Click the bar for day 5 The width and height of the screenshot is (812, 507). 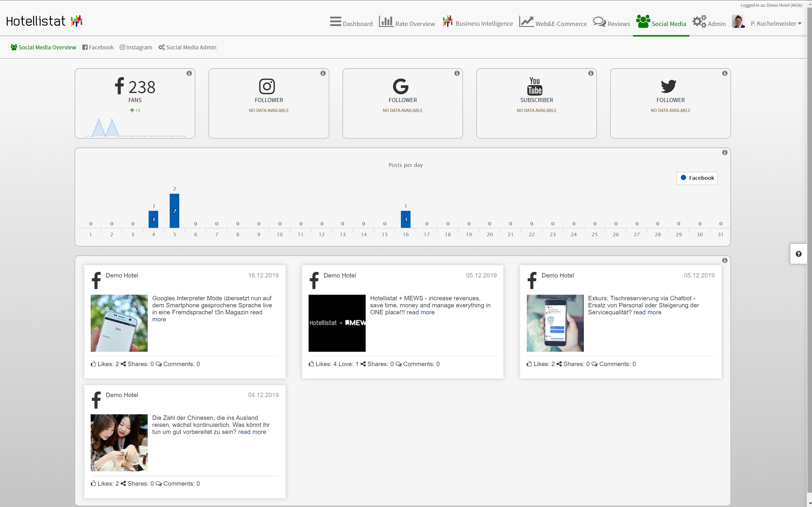click(x=174, y=211)
